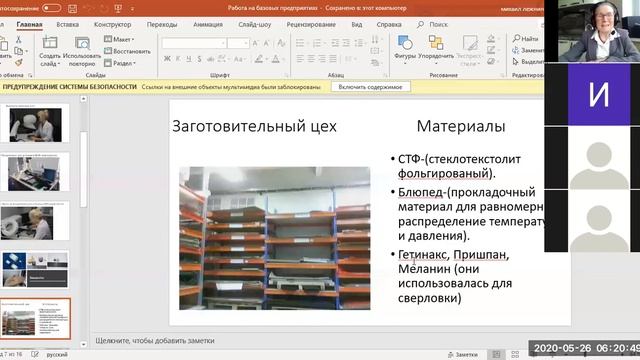640x360 pixels.
Task: Click the Undo arrow in title bar
Action: coord(89,8)
